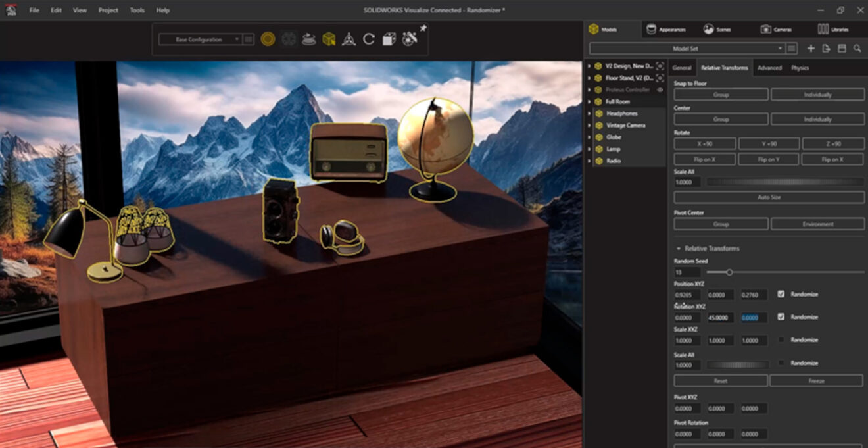868x448 pixels.
Task: Click the SOLIDWORKS Visualize app logo
Action: click(11, 10)
